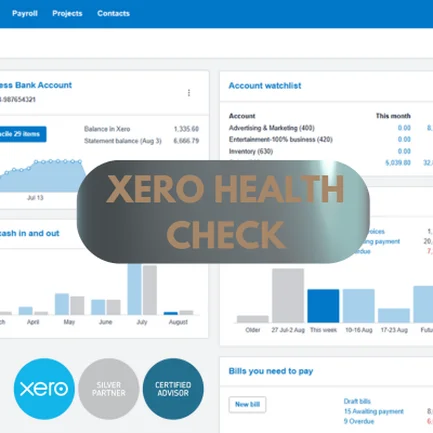Click the 10-16 Aug invoice bar
Image resolution: width=433 pixels, height=433 pixels.
pyautogui.click(x=359, y=306)
